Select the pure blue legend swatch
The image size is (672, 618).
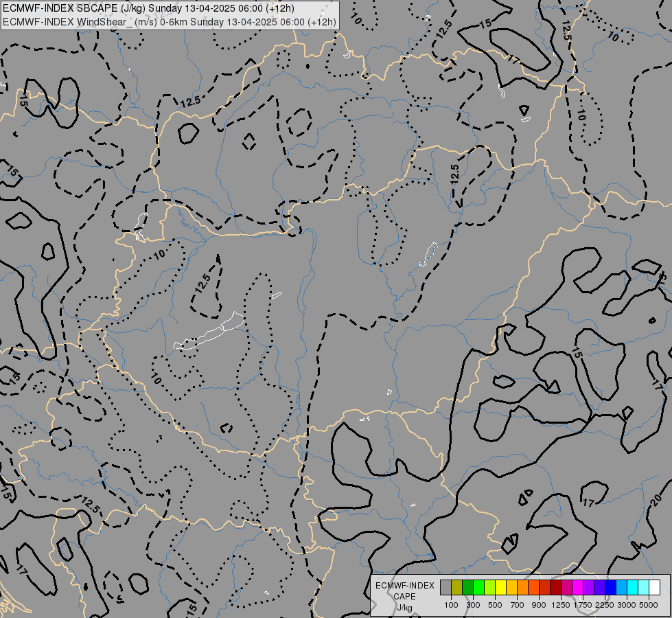tap(610, 588)
